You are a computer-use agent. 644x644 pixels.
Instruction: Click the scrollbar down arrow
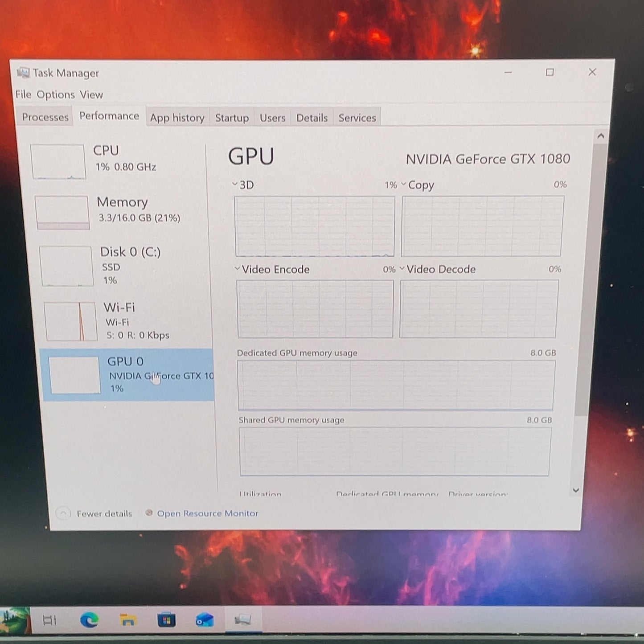point(576,490)
